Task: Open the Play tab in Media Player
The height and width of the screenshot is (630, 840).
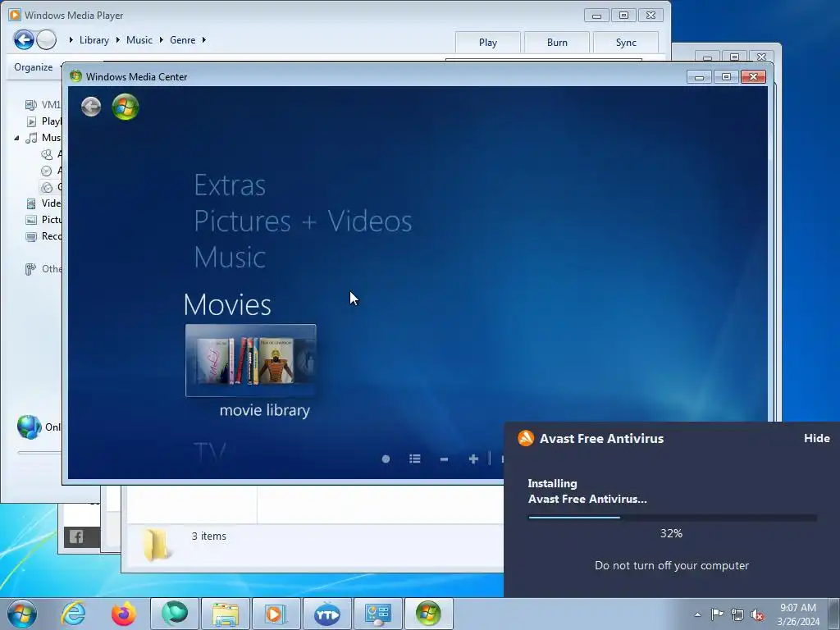Action: [488, 43]
